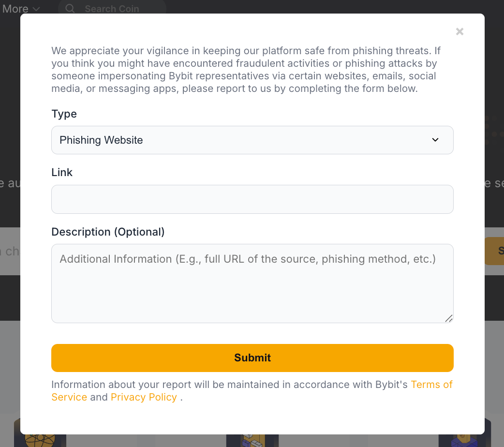This screenshot has height=447, width=504.
Task: Open the Type dropdown showing Phishing Website
Action: 252,140
